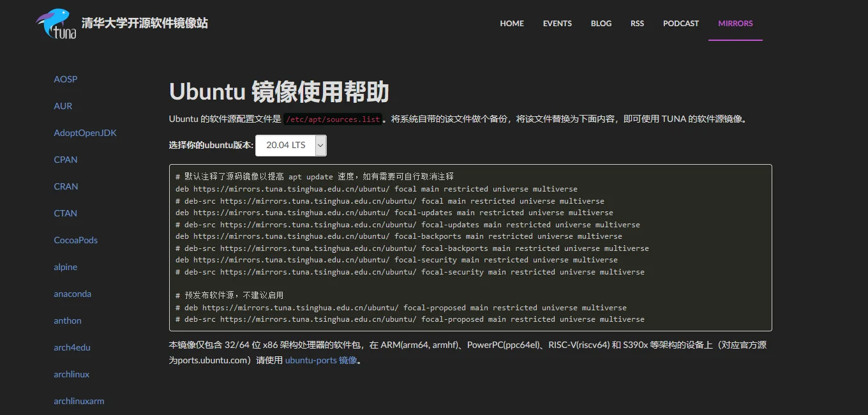Open the AOSP mirror help link

tap(66, 79)
